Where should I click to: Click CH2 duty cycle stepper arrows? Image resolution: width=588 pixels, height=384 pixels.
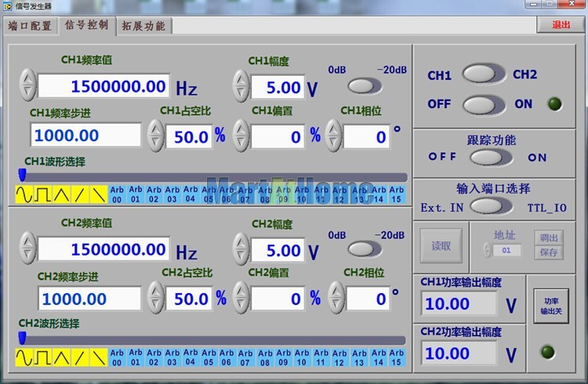click(156, 298)
